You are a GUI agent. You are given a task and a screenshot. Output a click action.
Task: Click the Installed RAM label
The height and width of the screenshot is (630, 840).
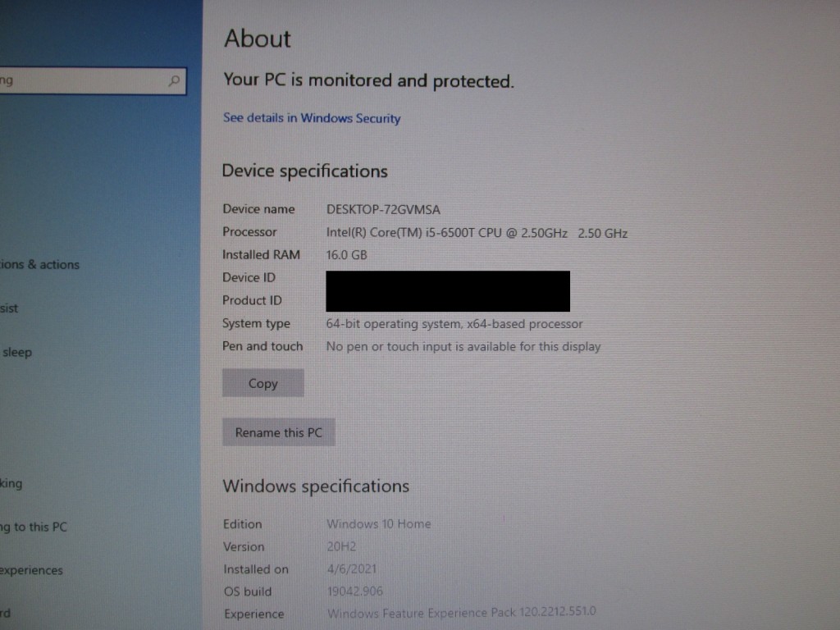261,255
